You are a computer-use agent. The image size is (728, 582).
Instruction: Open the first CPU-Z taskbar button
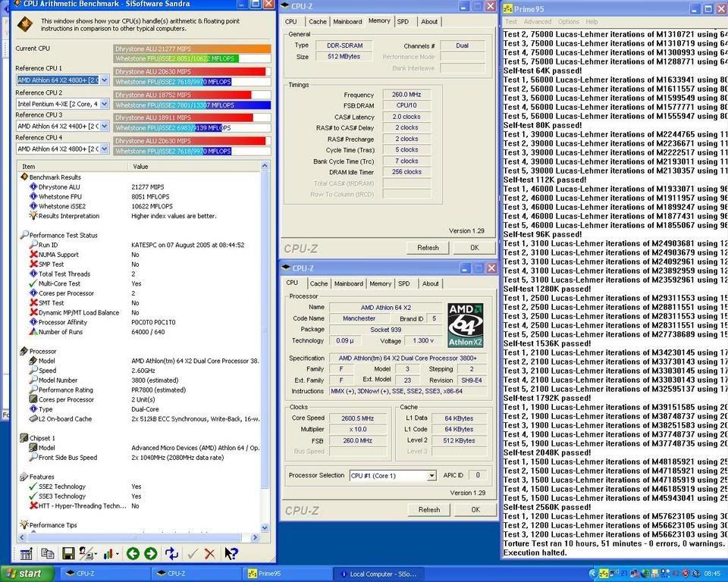(x=105, y=574)
